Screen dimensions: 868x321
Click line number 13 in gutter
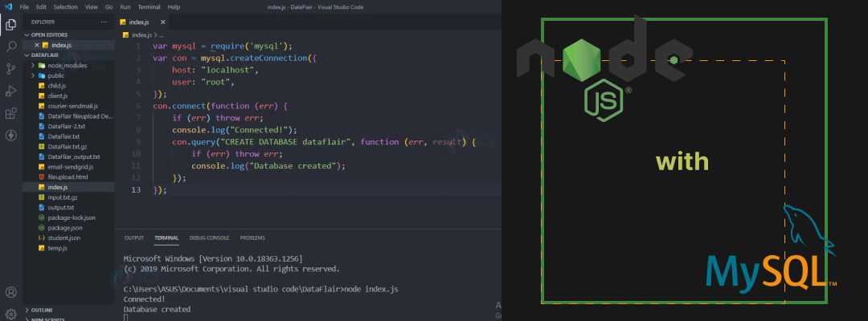(137, 190)
